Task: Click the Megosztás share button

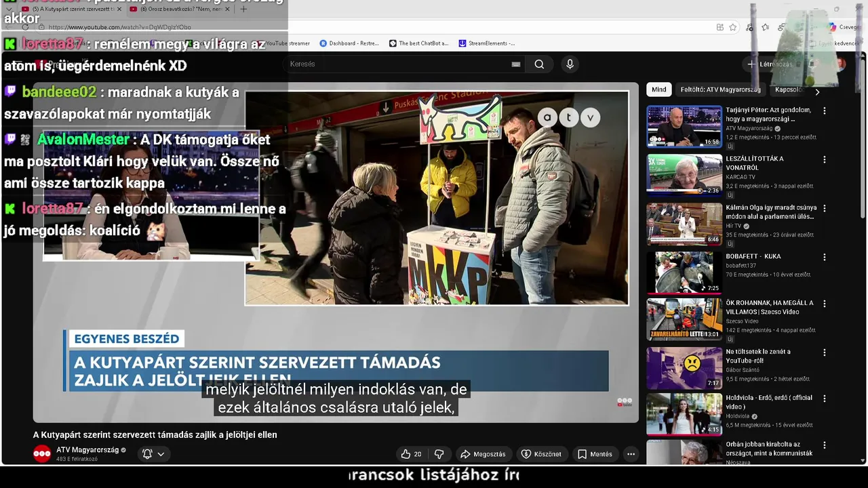Action: click(x=484, y=454)
